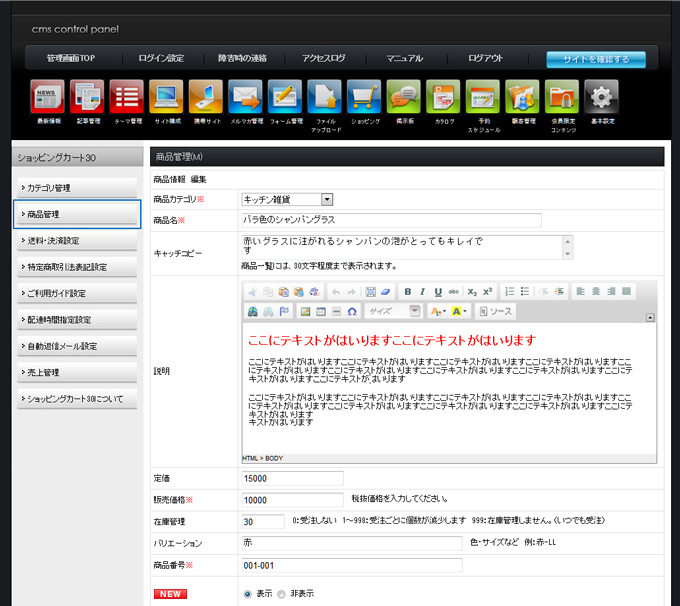The height and width of the screenshot is (606, 680).
Task: Apply underline formatting in the editor
Action: (x=438, y=291)
